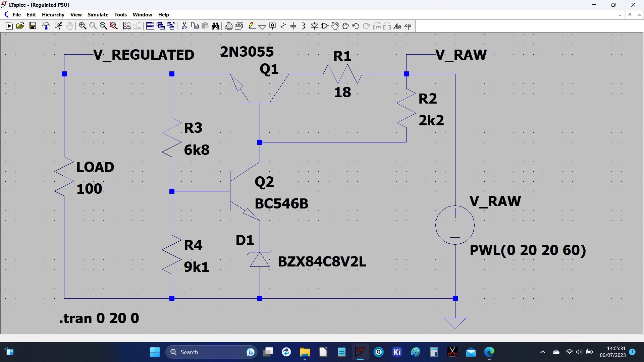Click the Pan magnifier icon
The image size is (644, 362).
(x=93, y=26)
